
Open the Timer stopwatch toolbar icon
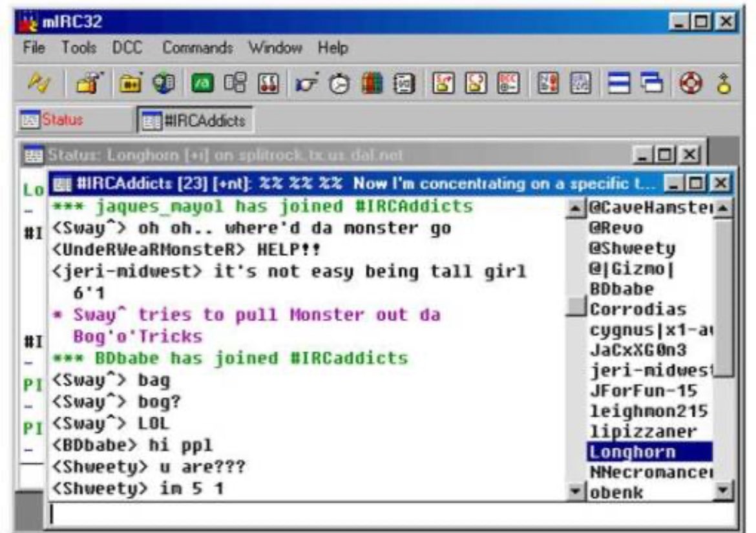click(339, 83)
